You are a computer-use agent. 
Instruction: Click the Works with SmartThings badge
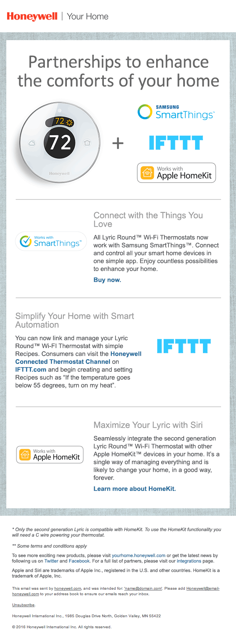tap(51, 241)
